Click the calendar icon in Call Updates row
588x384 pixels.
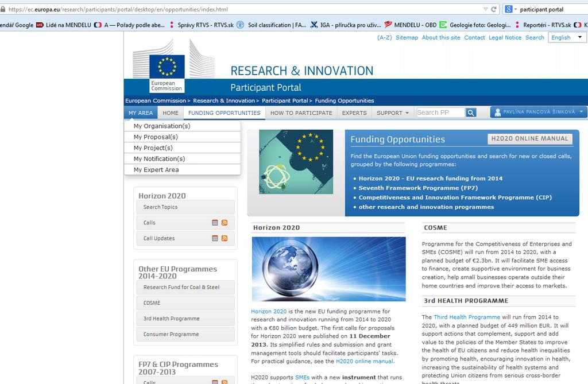215,239
